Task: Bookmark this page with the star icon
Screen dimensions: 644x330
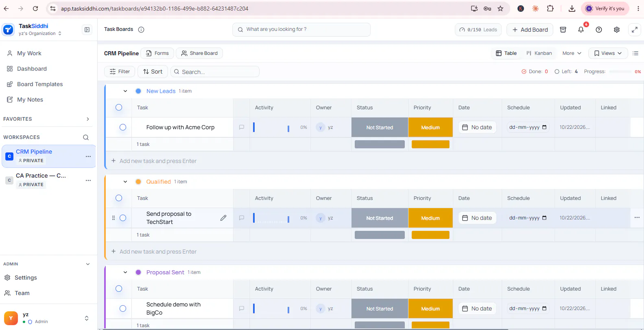Action: 500,9
